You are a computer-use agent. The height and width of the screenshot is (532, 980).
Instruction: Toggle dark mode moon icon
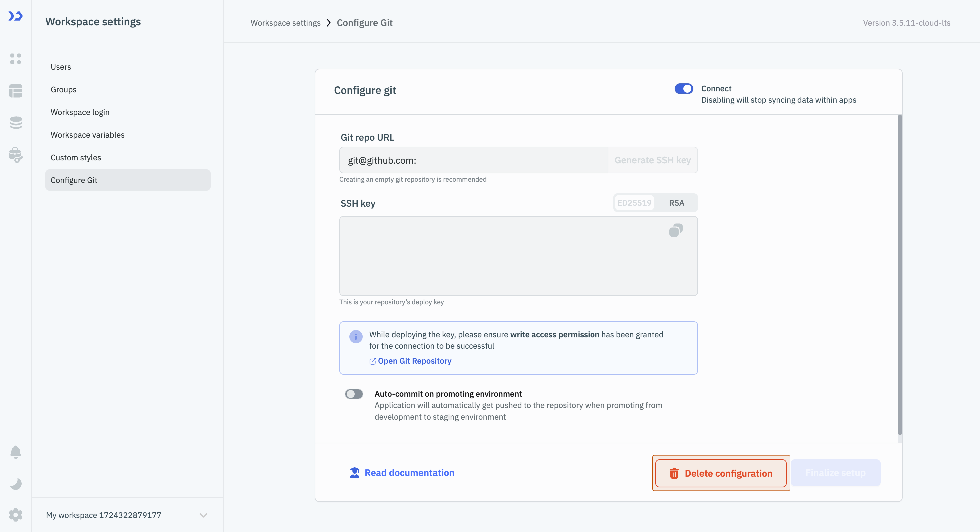(x=16, y=484)
